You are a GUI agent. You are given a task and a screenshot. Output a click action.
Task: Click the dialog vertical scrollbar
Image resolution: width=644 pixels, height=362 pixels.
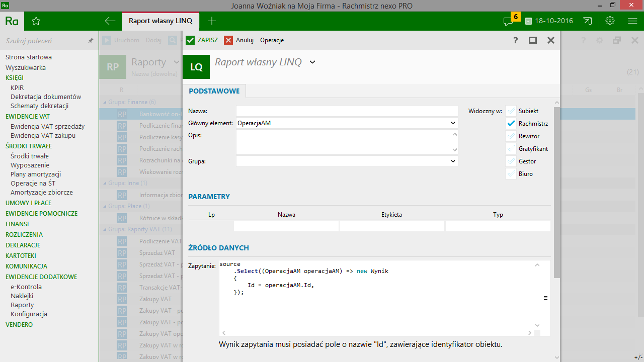(556, 193)
